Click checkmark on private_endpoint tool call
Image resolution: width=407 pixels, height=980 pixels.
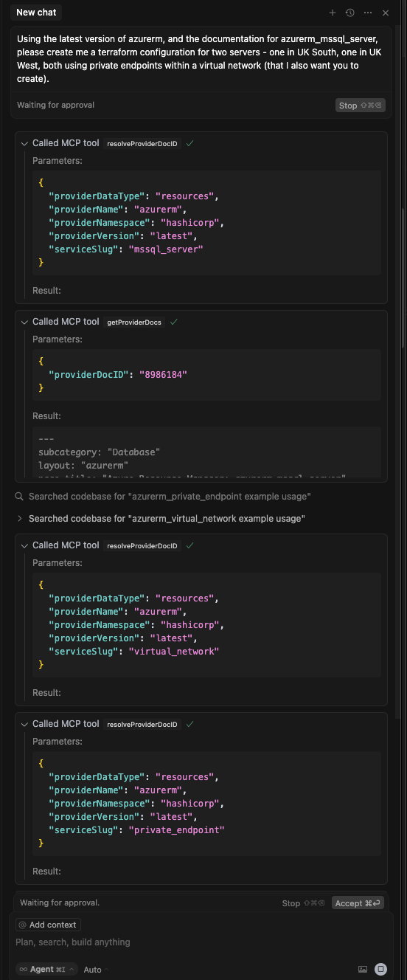click(x=190, y=724)
